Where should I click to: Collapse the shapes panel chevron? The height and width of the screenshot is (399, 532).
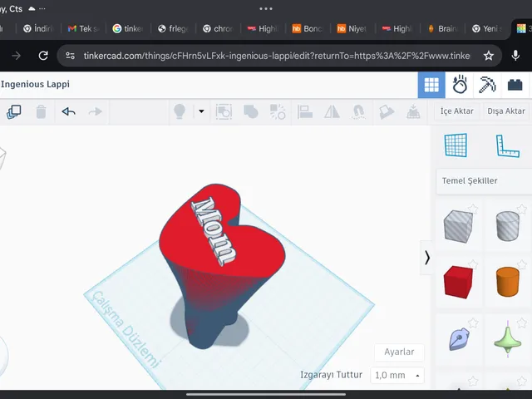426,258
